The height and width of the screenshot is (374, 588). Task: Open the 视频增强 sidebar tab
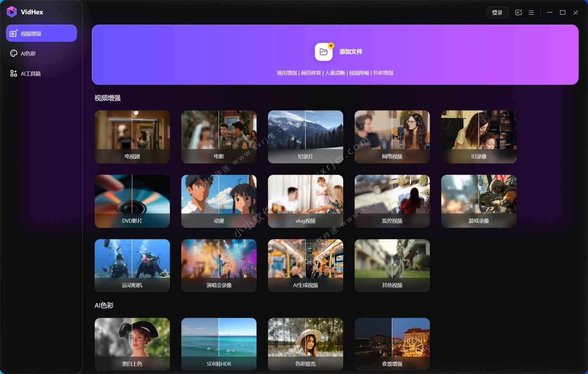42,33
